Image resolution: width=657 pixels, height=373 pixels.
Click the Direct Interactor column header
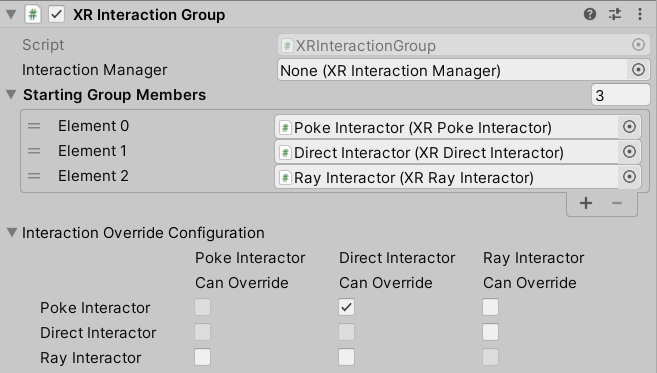coord(397,258)
